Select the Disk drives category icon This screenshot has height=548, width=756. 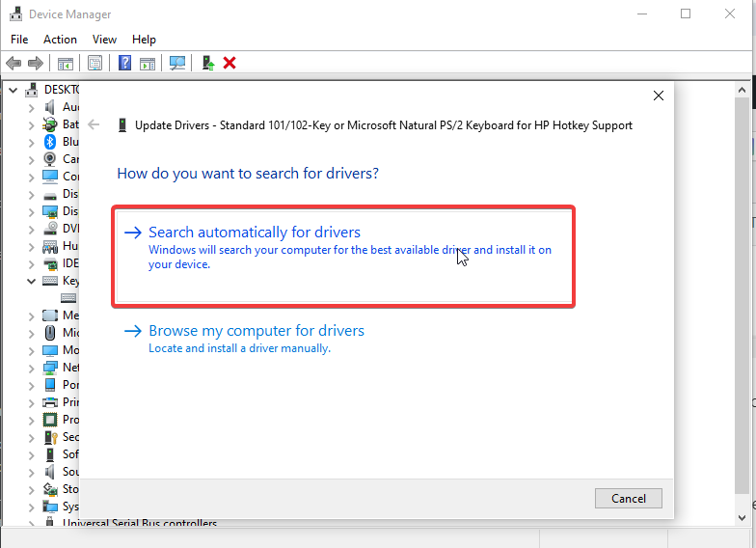[50, 195]
